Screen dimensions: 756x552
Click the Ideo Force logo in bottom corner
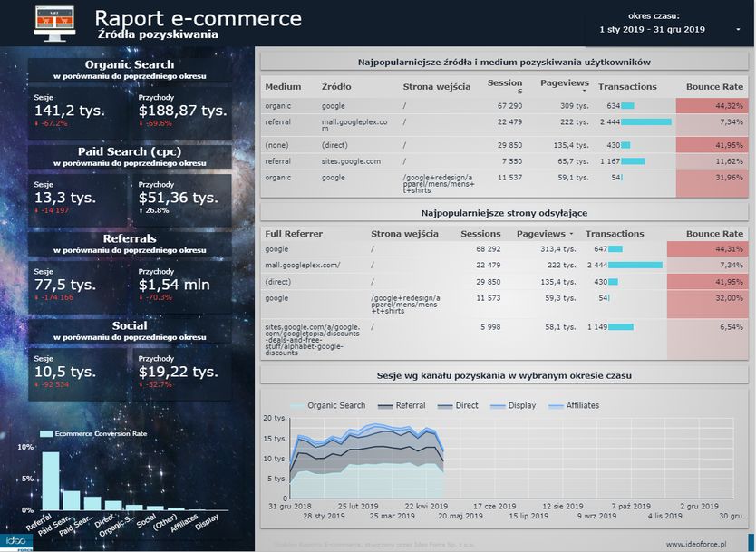[x=18, y=541]
